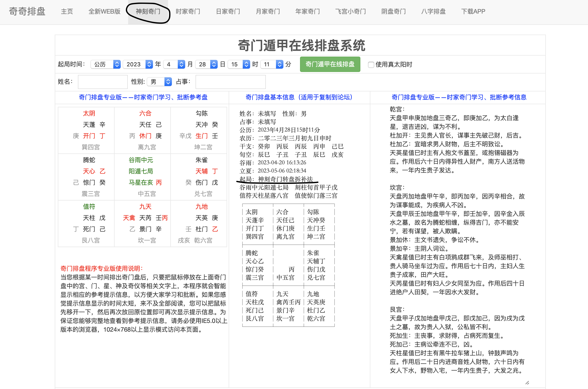Switch to the 时家奇门 nav tab
This screenshot has height=389, width=588.
coord(188,12)
